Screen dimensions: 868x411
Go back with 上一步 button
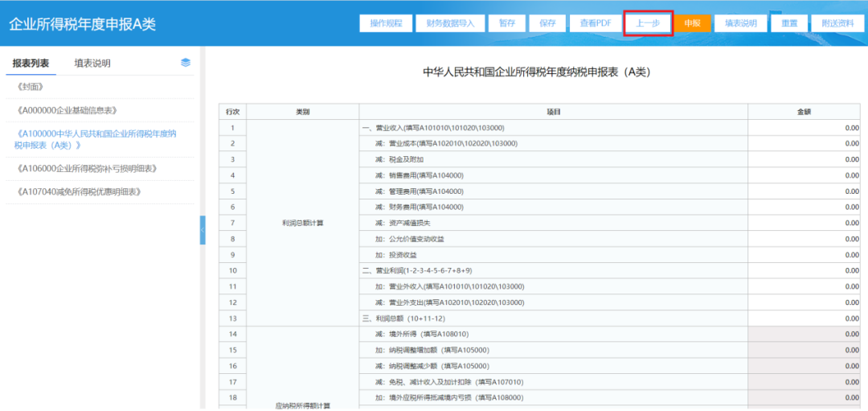pos(648,23)
